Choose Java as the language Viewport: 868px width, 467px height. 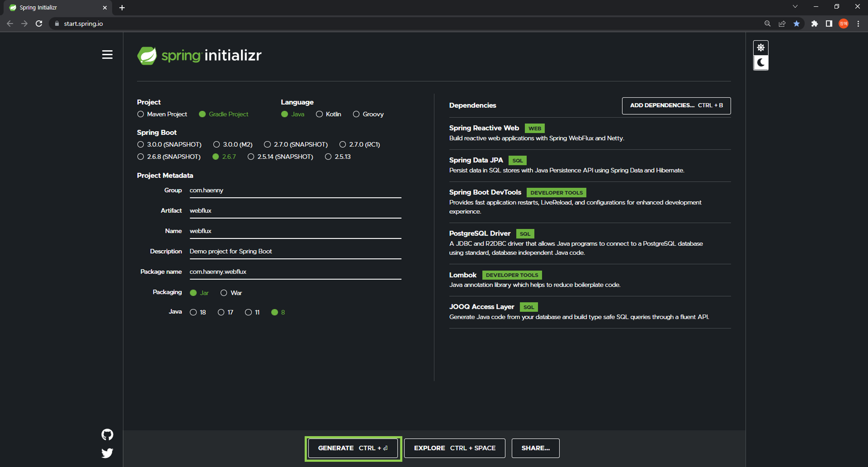293,114
